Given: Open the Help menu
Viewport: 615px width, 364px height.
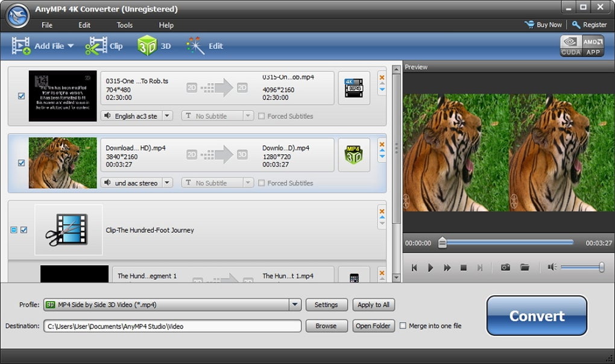Looking at the screenshot, I should pos(166,25).
